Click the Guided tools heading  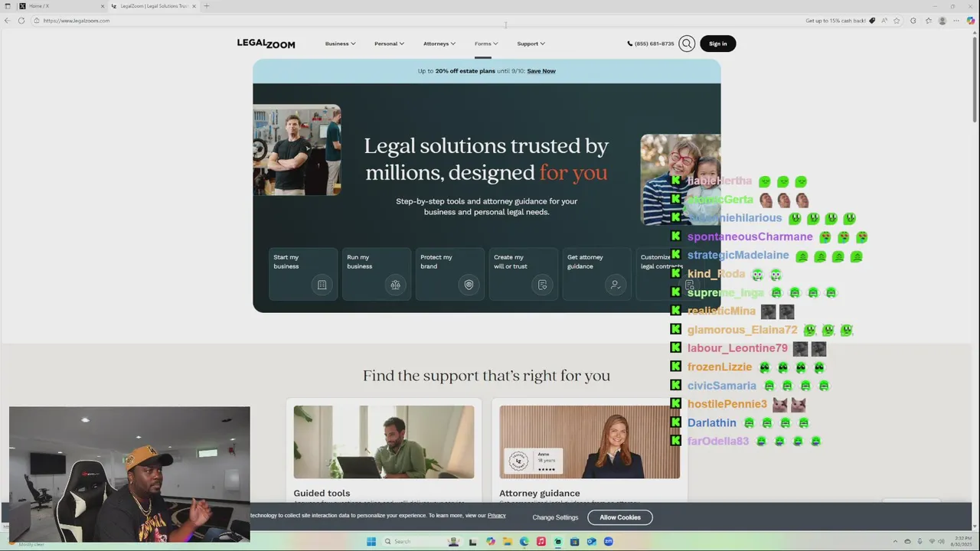click(322, 494)
